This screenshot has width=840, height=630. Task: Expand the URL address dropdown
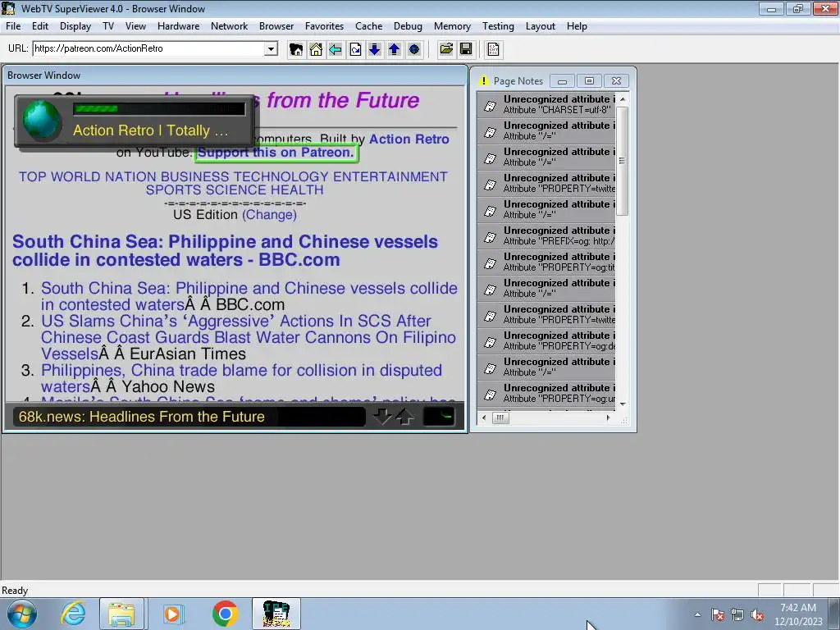point(271,48)
